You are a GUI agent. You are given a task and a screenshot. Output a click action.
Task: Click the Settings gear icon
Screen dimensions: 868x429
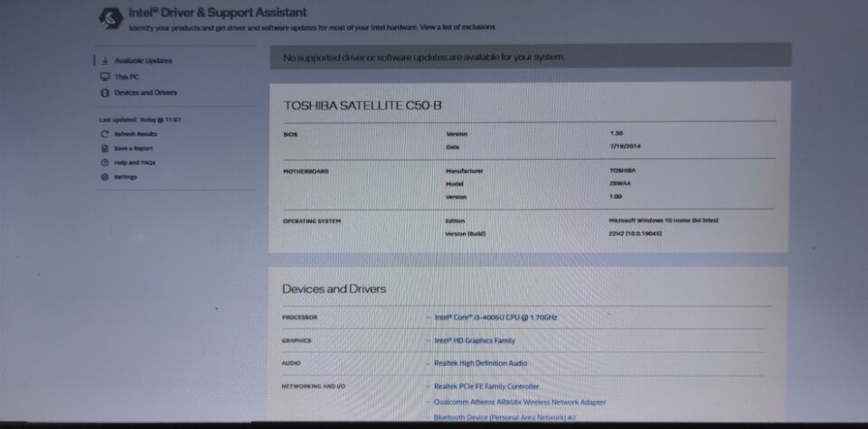[x=105, y=177]
